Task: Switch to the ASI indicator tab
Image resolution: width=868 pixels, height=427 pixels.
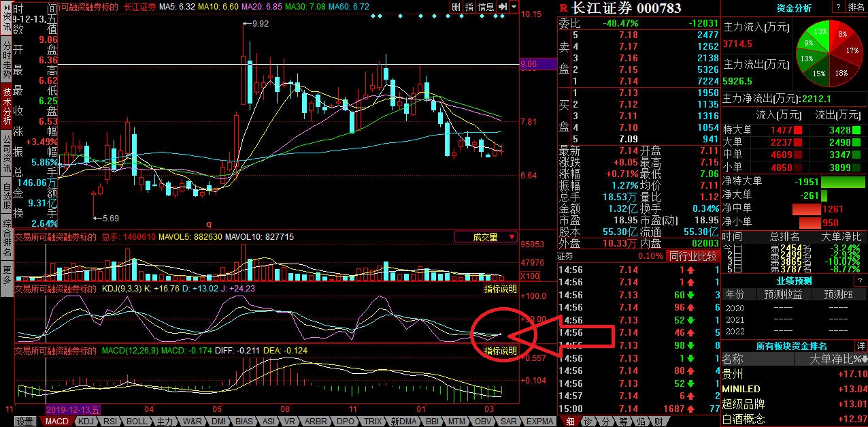Action: 269,422
